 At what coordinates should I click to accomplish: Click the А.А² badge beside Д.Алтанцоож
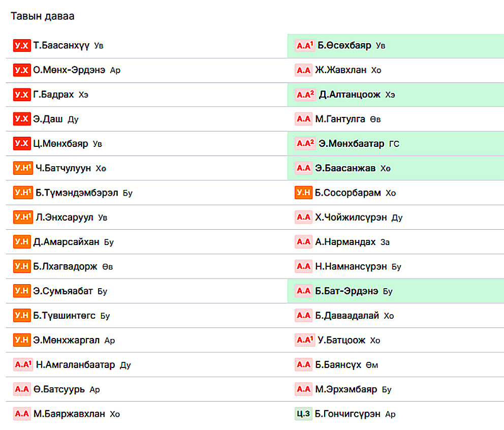coord(305,94)
